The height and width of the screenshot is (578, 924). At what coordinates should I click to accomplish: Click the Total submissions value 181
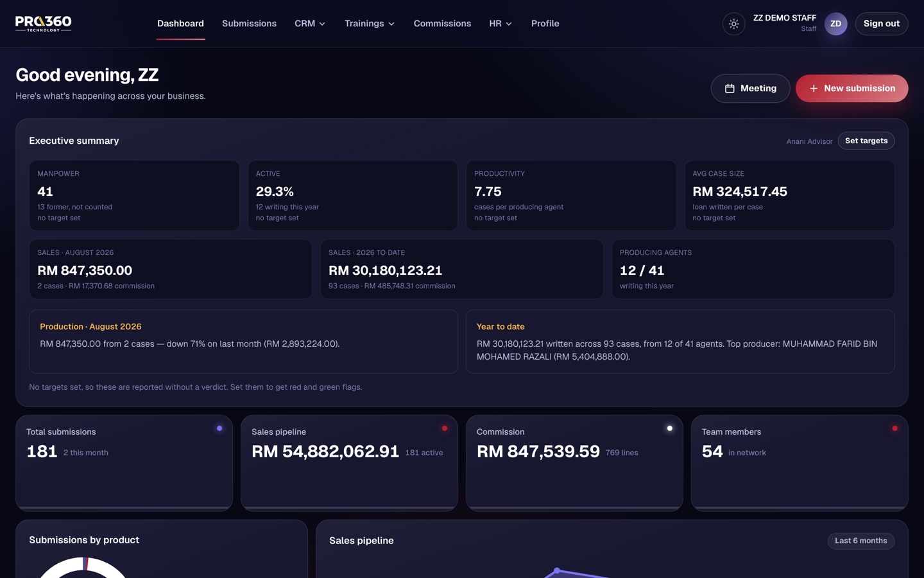click(x=42, y=451)
